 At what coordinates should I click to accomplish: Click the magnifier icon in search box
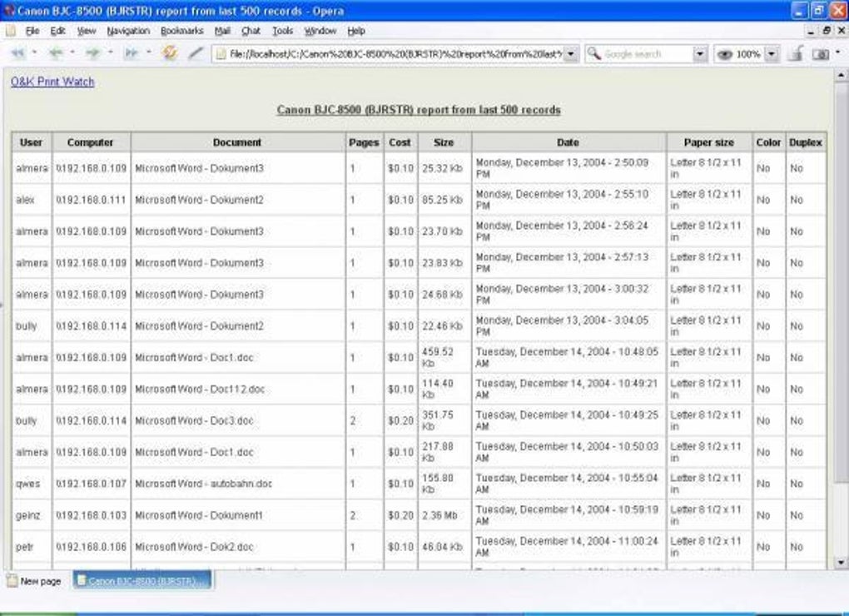click(594, 53)
